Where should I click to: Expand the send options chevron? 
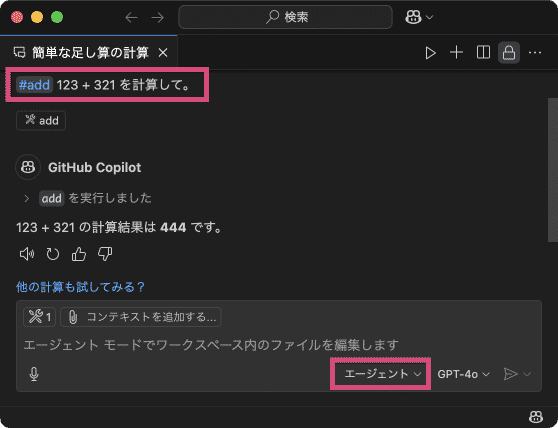click(527, 374)
